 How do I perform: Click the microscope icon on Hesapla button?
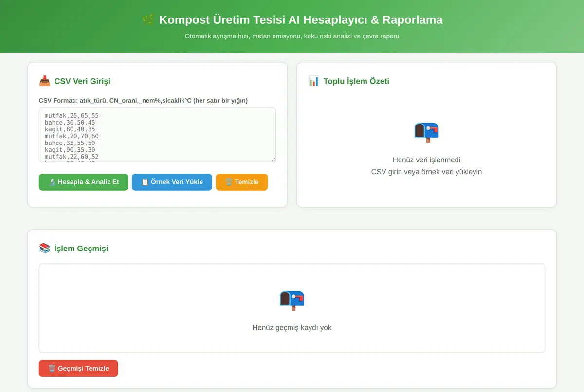point(52,182)
